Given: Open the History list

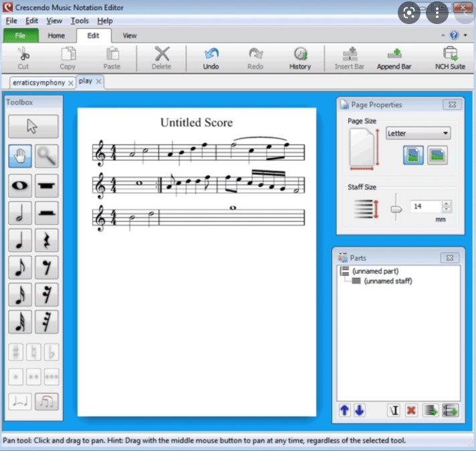Looking at the screenshot, I should tap(300, 58).
